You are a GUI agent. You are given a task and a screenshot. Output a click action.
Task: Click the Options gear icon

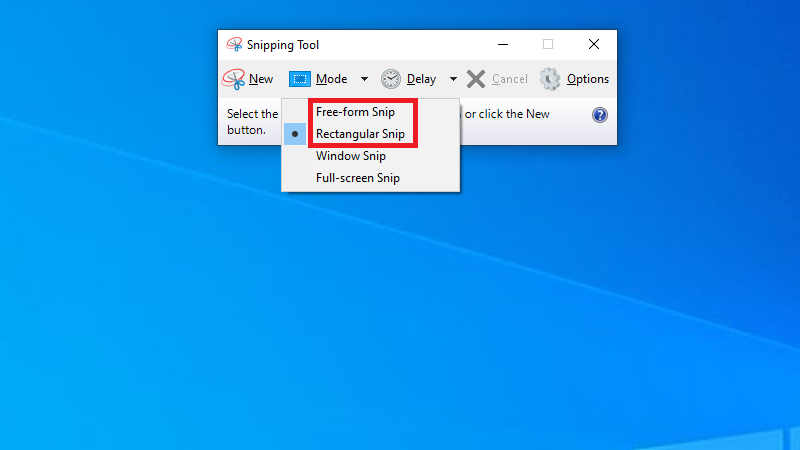click(x=550, y=79)
